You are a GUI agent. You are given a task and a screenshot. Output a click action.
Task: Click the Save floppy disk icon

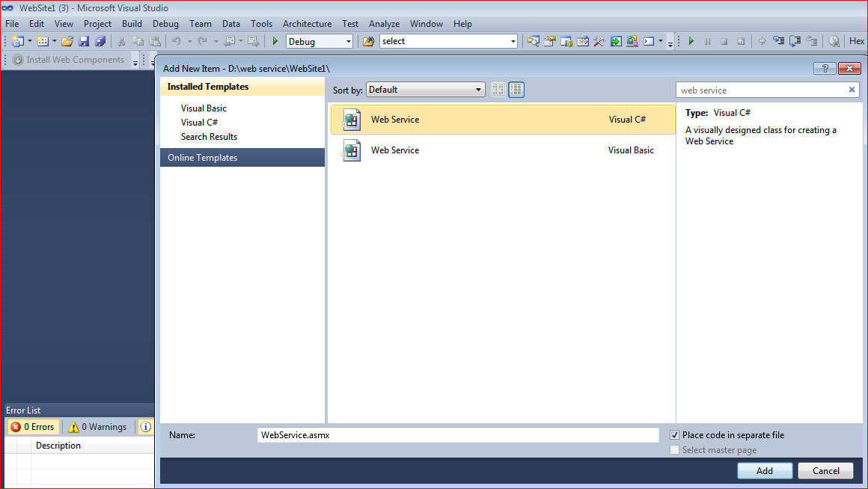coord(84,41)
